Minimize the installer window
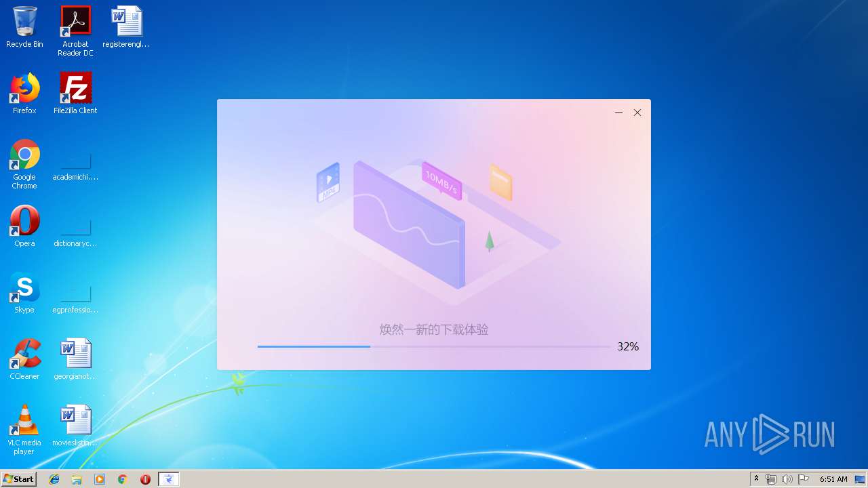This screenshot has width=868, height=488. tap(618, 113)
